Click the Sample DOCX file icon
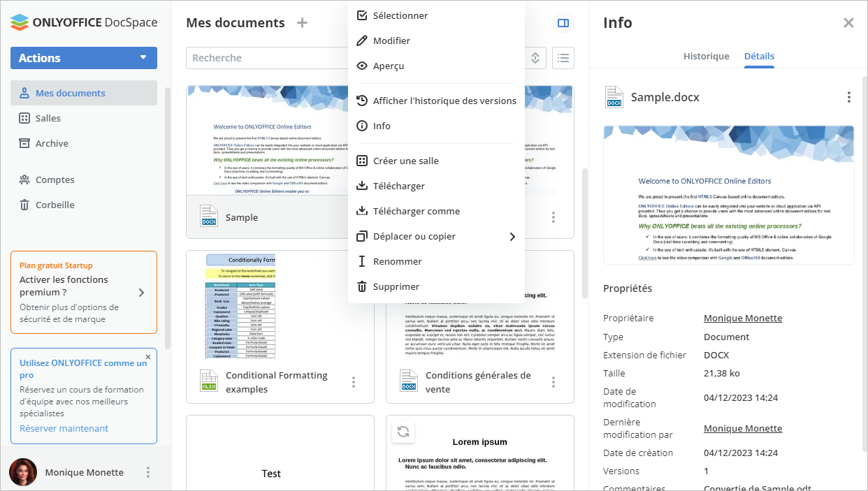Screen dimensions: 868x491 [209, 216]
